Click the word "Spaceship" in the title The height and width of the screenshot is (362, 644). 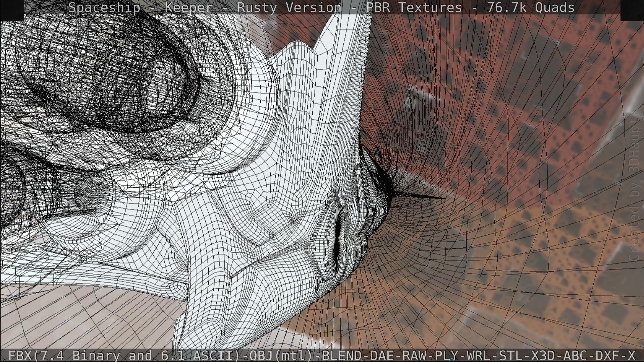click(104, 7)
